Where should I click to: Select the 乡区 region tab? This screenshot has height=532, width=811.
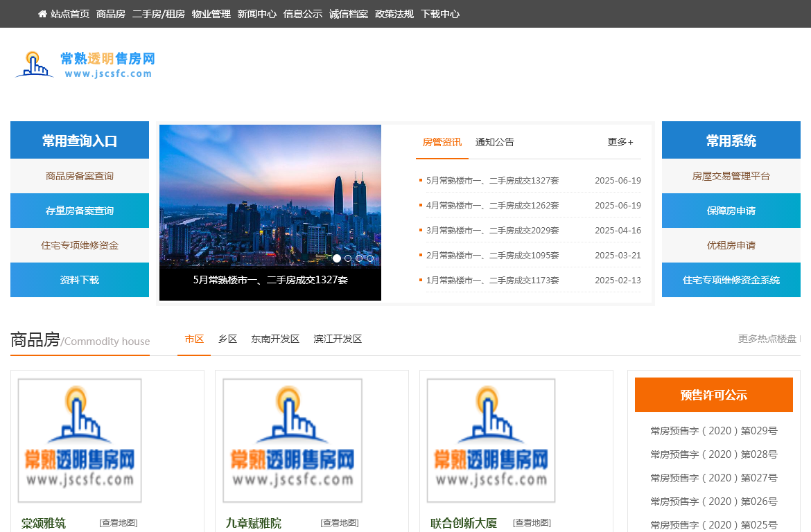point(227,339)
